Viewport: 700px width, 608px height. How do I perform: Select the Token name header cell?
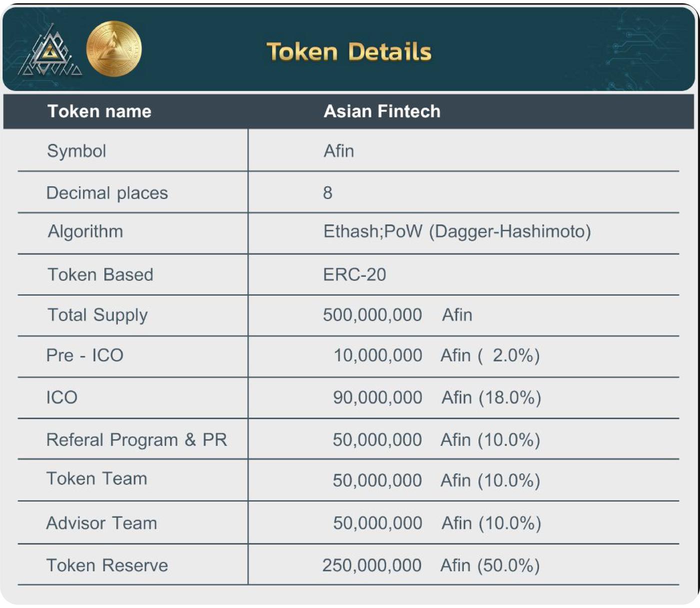coord(99,111)
